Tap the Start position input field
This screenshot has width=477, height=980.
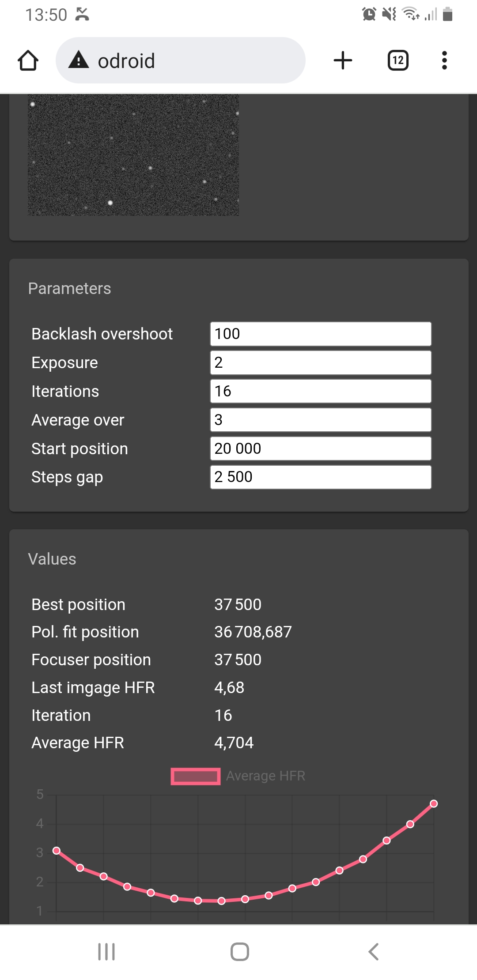[320, 449]
